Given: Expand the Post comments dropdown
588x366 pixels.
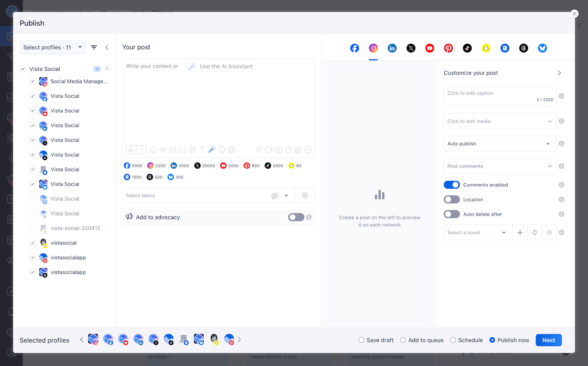Looking at the screenshot, I should coord(500,166).
